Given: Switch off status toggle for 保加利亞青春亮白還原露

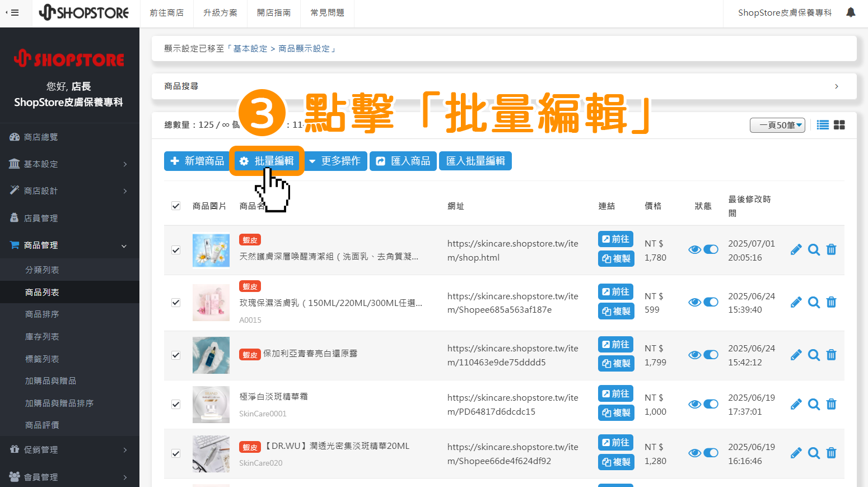Looking at the screenshot, I should tap(711, 355).
